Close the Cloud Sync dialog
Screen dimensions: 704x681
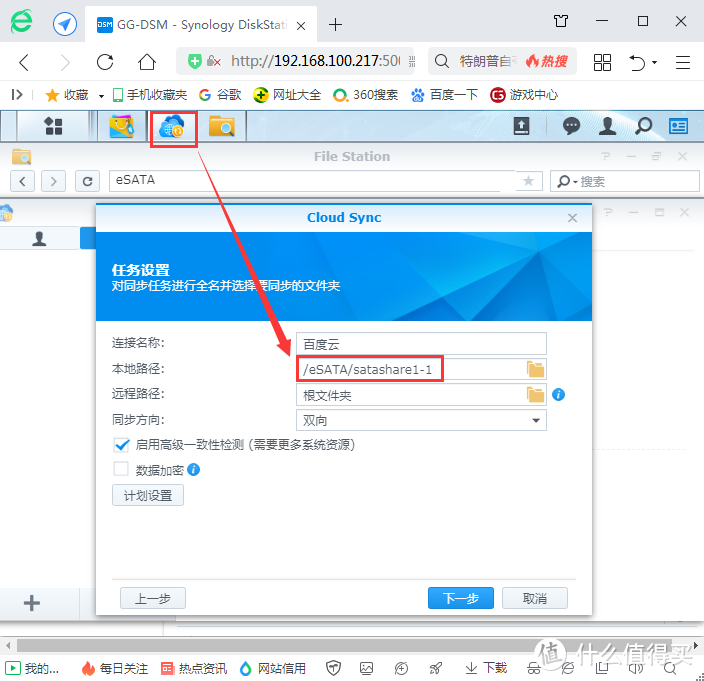tap(572, 218)
